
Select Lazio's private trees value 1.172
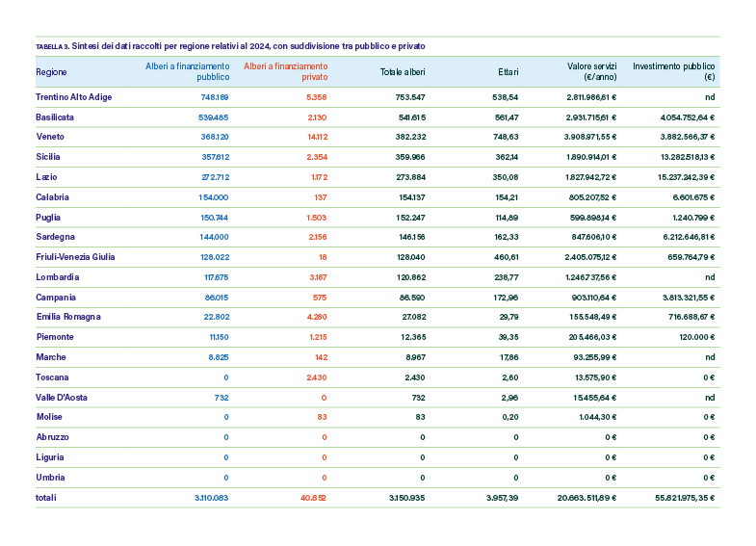coord(319,177)
